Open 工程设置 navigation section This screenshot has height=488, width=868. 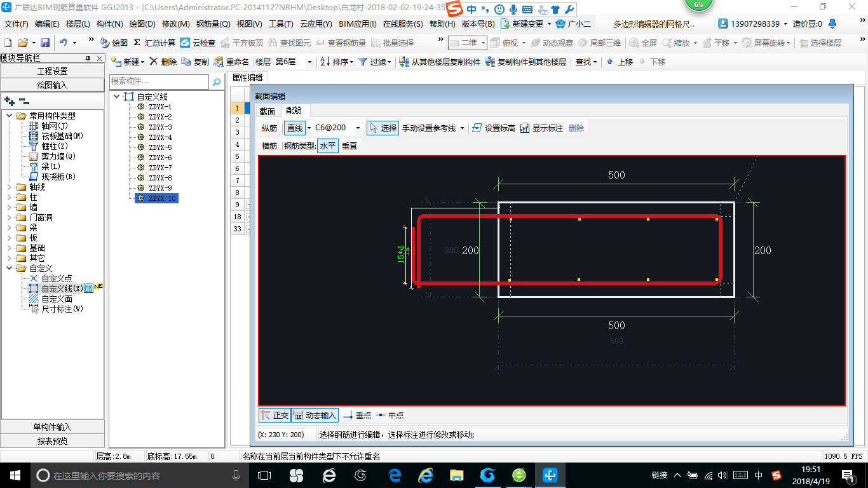click(53, 71)
